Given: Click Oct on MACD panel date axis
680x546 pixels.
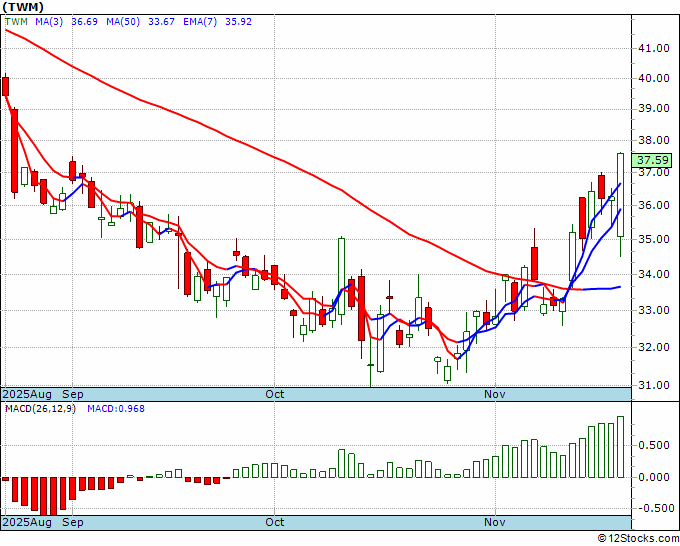Looking at the screenshot, I should click(275, 522).
